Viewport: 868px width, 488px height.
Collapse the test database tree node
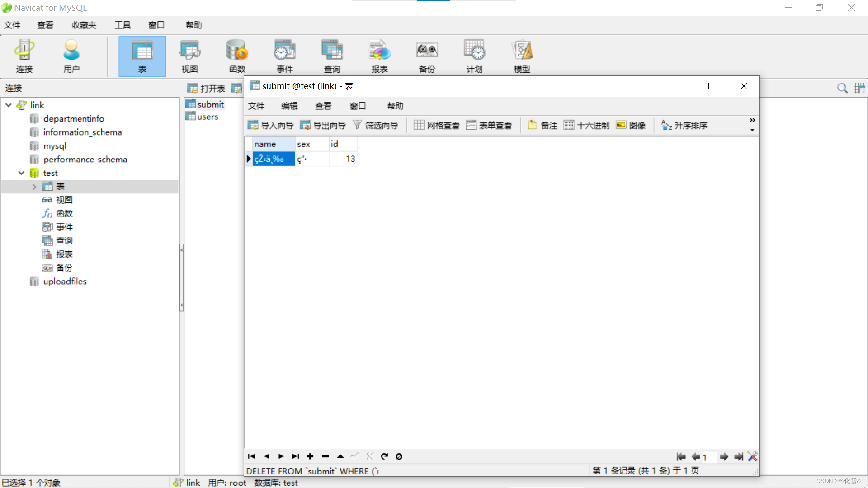[21, 173]
